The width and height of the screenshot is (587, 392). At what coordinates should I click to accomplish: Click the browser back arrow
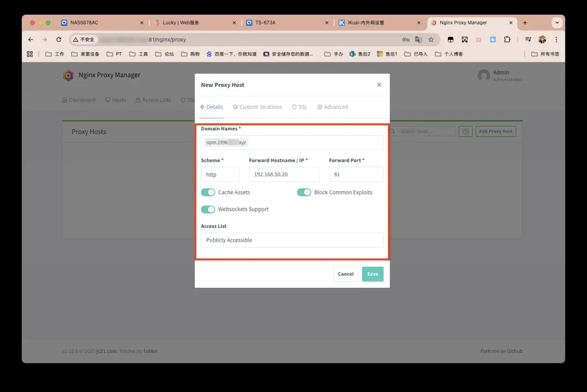pos(30,40)
